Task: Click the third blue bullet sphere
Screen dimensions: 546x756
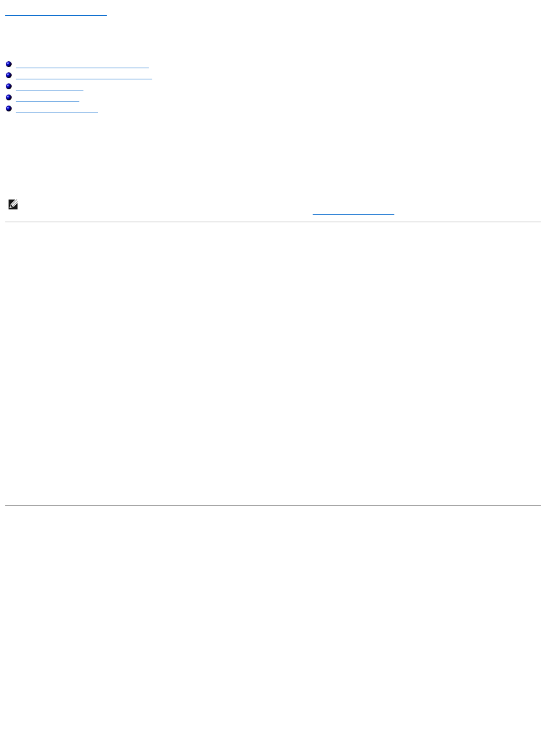Action: click(x=9, y=87)
